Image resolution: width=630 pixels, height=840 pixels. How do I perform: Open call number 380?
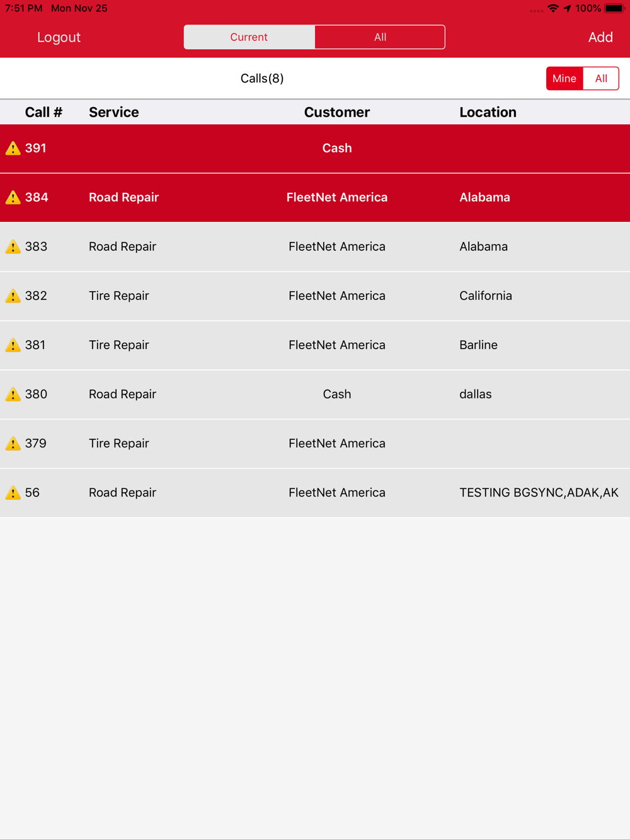(315, 394)
